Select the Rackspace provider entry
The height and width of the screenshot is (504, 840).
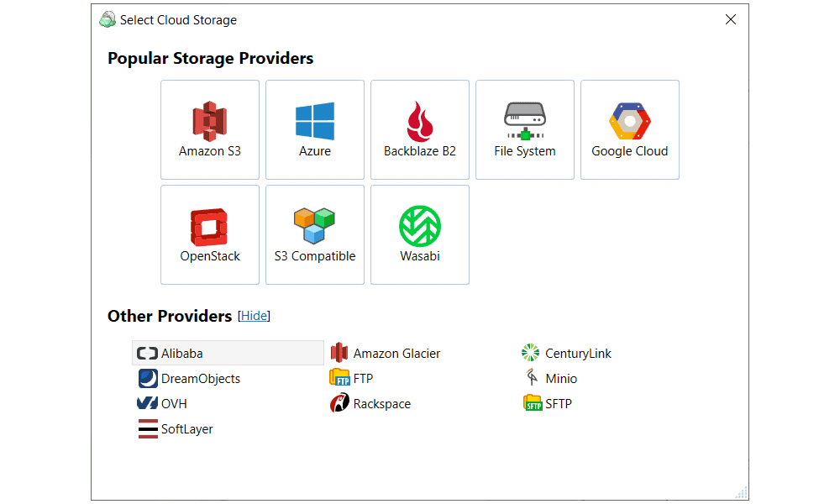click(x=370, y=403)
